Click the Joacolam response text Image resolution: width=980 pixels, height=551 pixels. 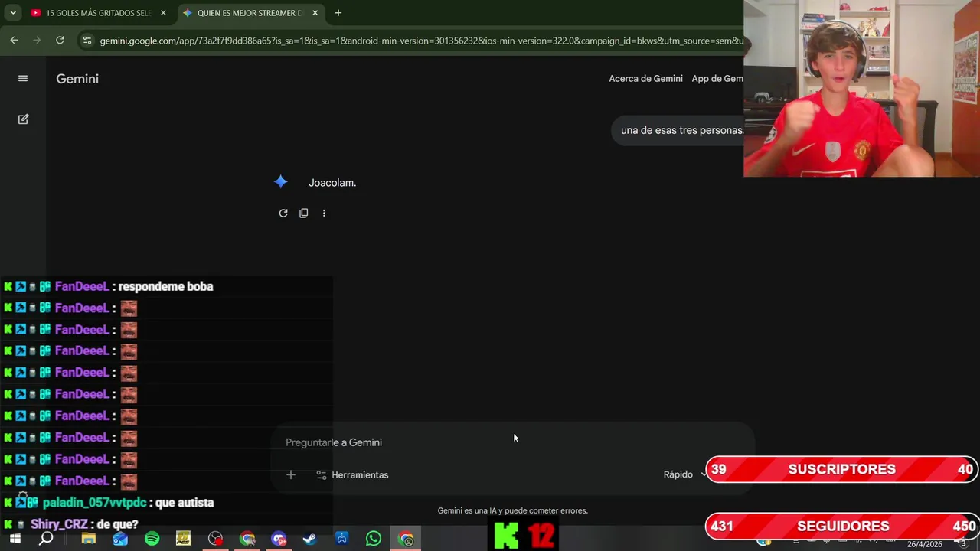(x=332, y=183)
